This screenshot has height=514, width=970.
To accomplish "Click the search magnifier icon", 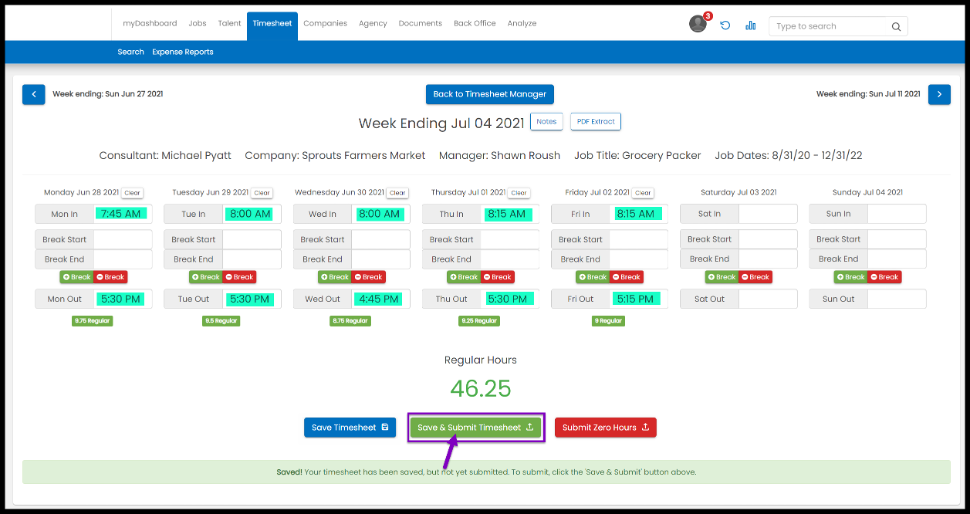I will (896, 27).
